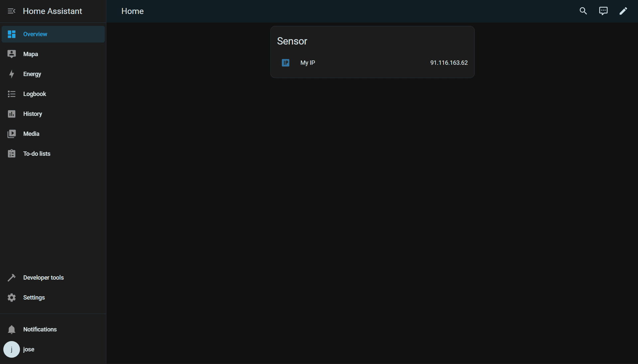Open the Overview dashboard
The height and width of the screenshot is (364, 638).
point(35,34)
